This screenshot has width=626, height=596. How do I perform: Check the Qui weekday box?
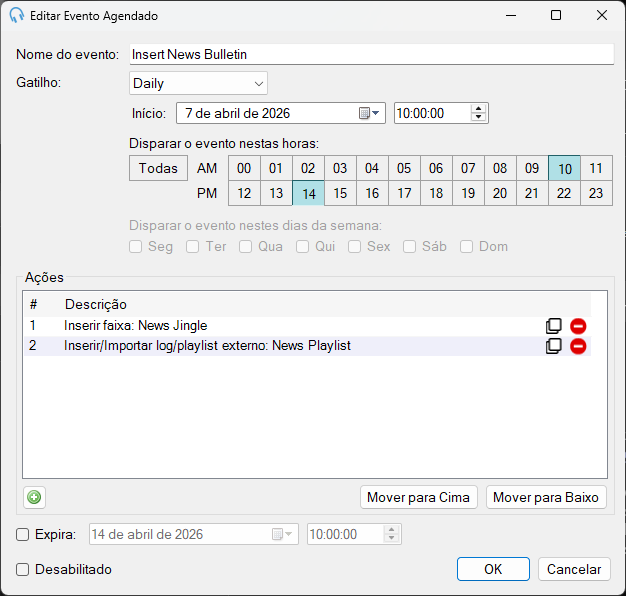point(302,247)
